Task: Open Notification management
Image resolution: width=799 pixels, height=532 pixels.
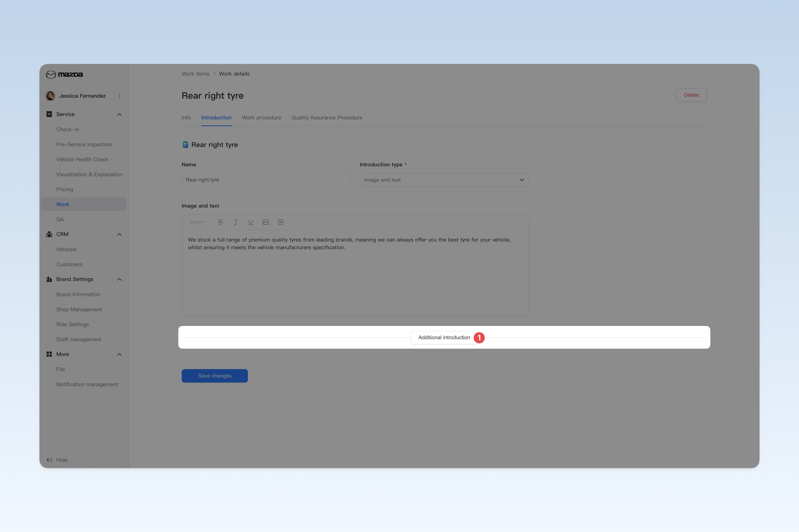Action: (x=87, y=384)
